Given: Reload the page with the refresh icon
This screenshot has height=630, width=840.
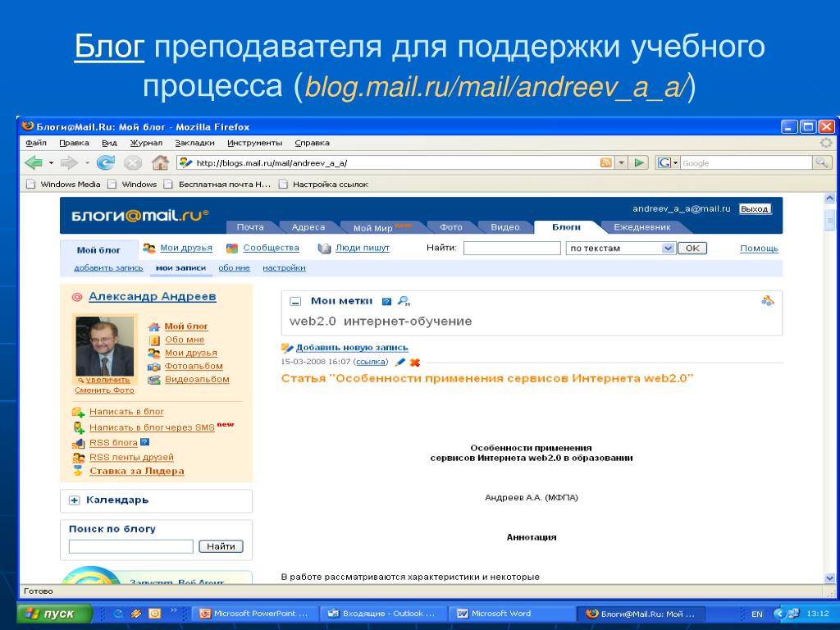Looking at the screenshot, I should (106, 163).
